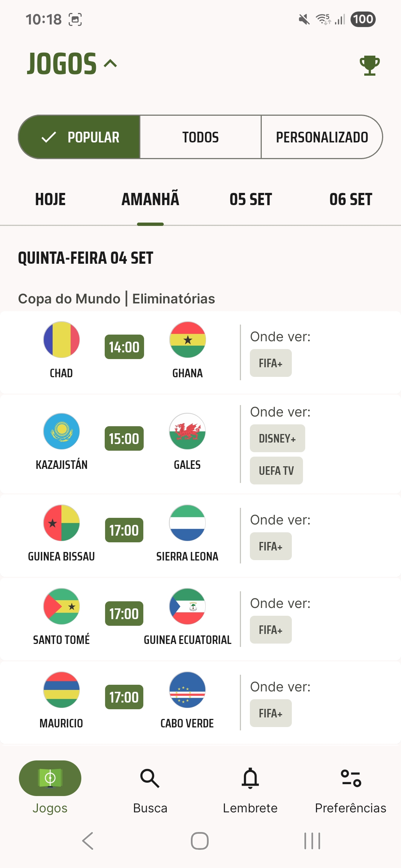Viewport: 401px width, 868px height.
Task: Open the Kazajistán vs Gales match
Action: [200, 444]
